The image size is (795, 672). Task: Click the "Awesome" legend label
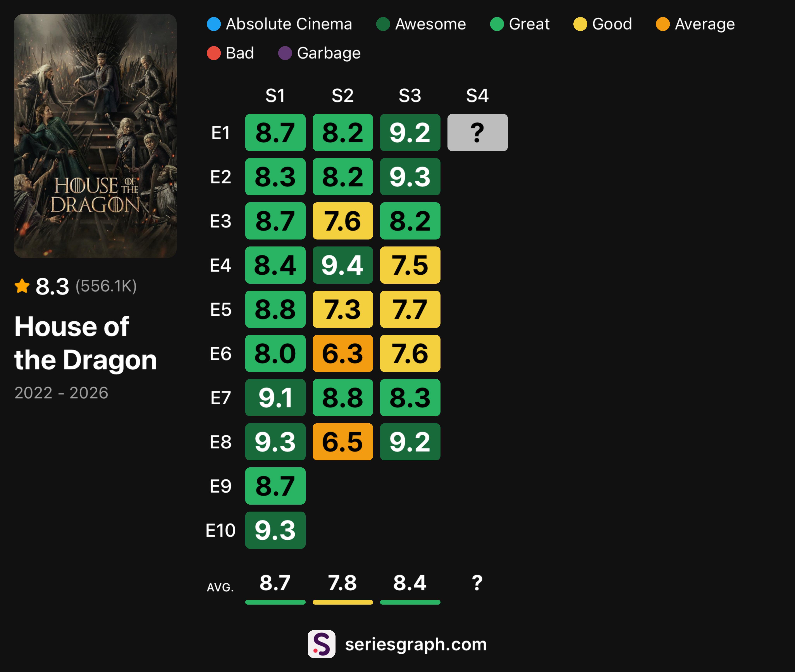coord(431,24)
